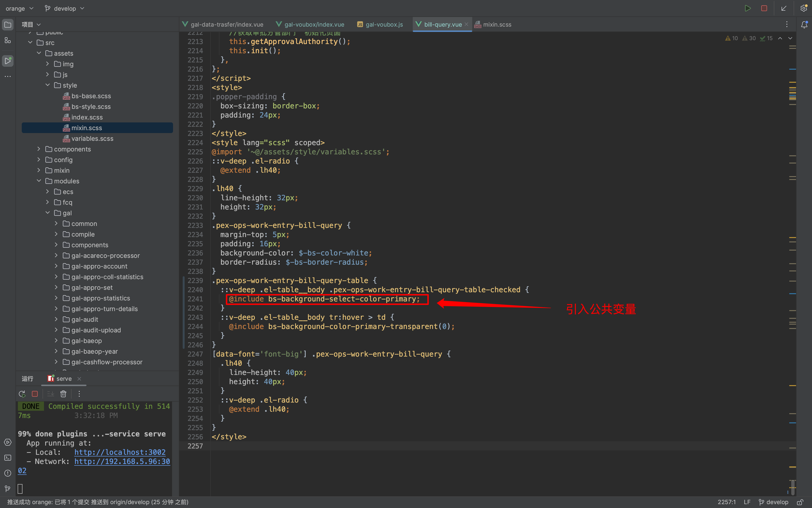
Task: Expand the img folder
Action: (48, 64)
